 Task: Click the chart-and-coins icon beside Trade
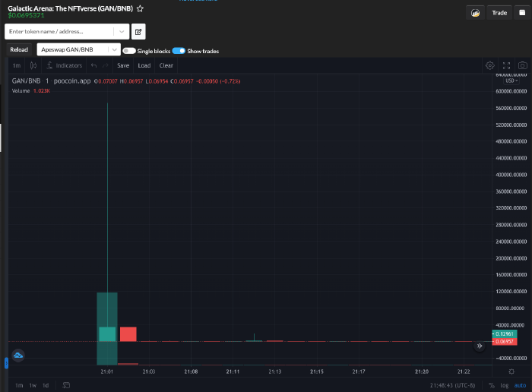coord(475,13)
